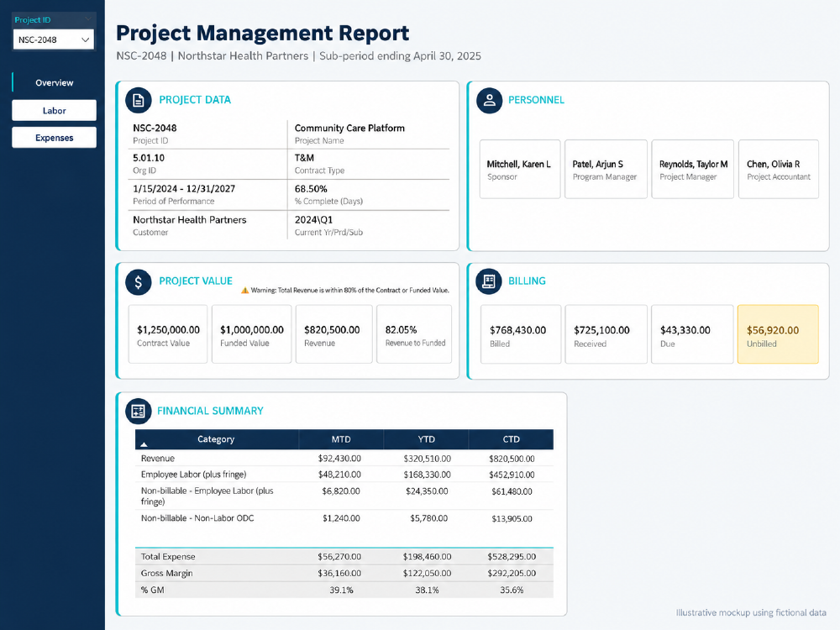840x630 pixels.
Task: Click the $768,430.00 Billed card
Action: click(521, 334)
